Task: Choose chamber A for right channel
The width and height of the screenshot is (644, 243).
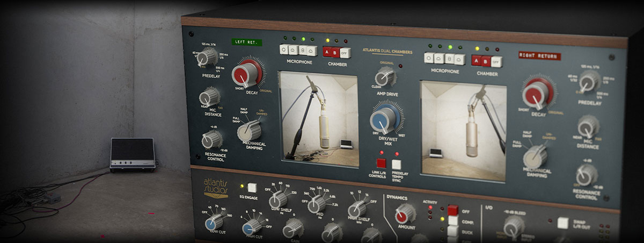Action: [x=477, y=60]
